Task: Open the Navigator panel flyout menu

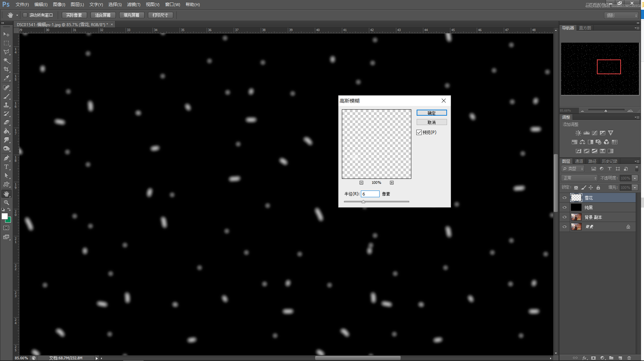Action: tap(637, 28)
